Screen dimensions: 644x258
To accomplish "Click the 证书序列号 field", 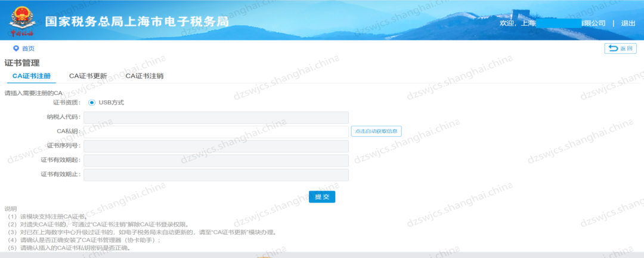I will pos(216,146).
